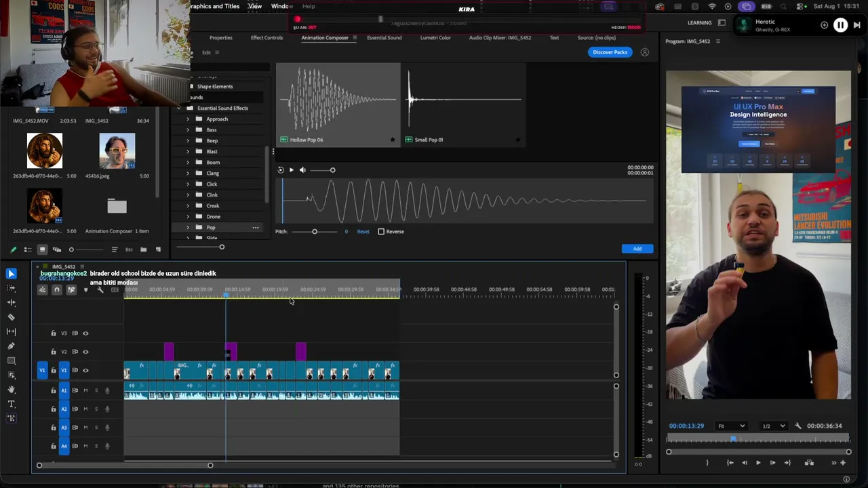Add the selected sound to timeline
The height and width of the screenshot is (488, 868).
637,249
